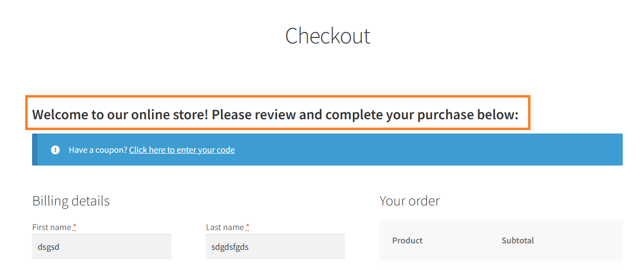Select the Checkout page title
The width and height of the screenshot is (644, 270).
[x=328, y=36]
